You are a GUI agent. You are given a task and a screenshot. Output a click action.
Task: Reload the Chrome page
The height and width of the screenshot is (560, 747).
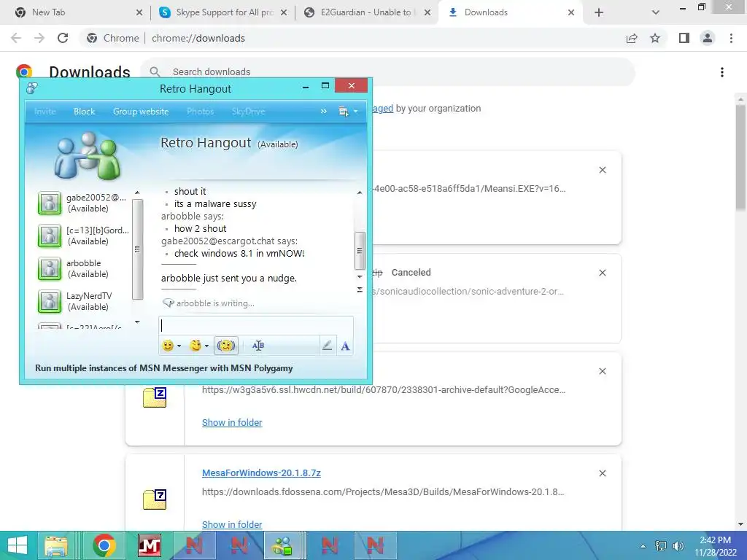[63, 38]
